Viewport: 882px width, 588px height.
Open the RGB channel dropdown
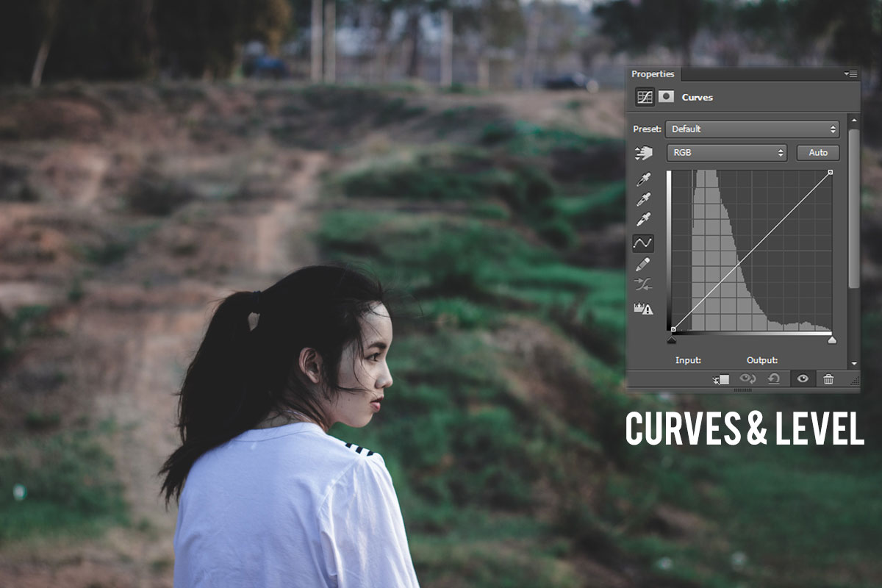[727, 153]
